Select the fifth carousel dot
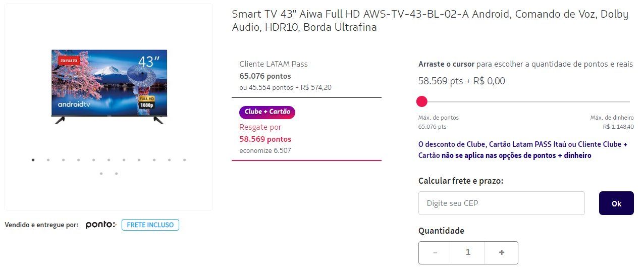The height and width of the screenshot is (268, 644). (94, 160)
